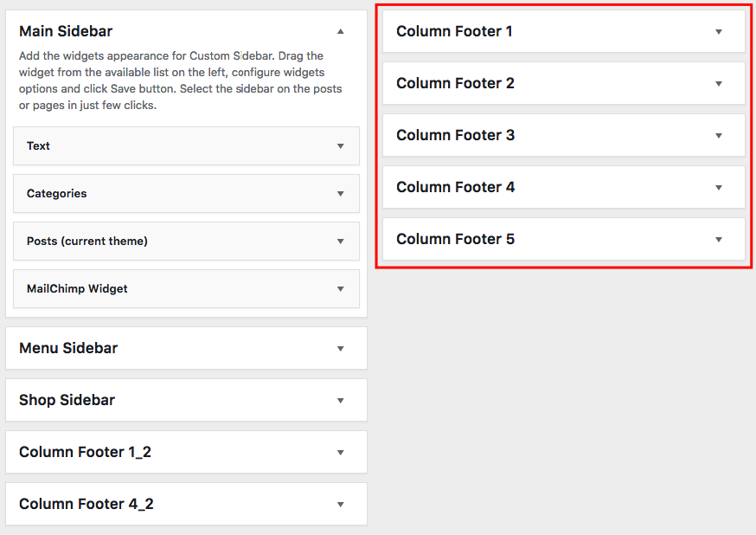756x535 pixels.
Task: Open Column Footer 1_2 arrow
Action: point(341,453)
